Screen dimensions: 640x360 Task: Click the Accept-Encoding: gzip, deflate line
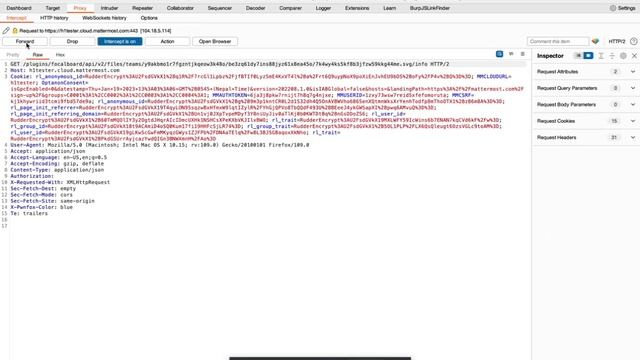point(57,164)
